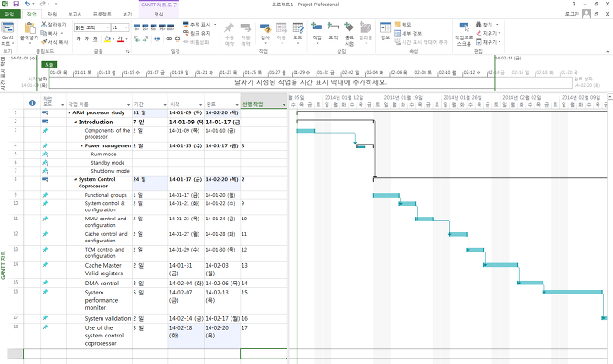Collapse the Introduction summary task
The height and width of the screenshot is (364, 613).
click(x=76, y=123)
